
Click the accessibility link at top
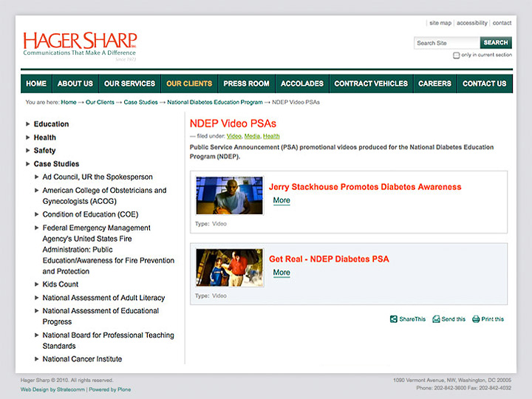click(471, 23)
